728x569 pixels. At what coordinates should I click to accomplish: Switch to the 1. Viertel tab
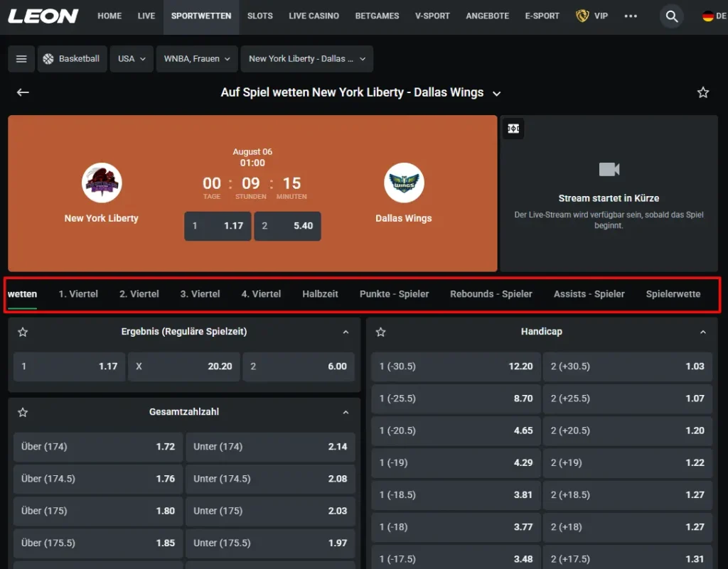click(78, 294)
